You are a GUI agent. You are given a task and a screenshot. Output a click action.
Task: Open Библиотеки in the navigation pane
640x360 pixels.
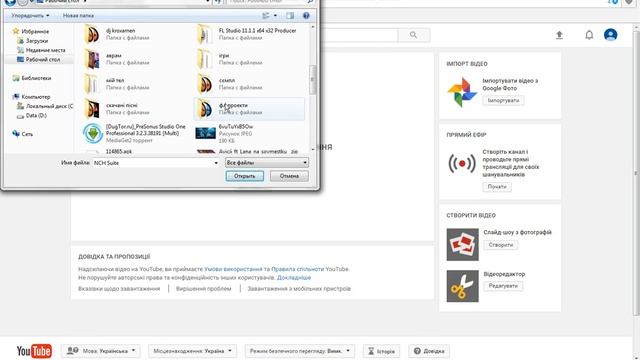pyautogui.click(x=36, y=78)
